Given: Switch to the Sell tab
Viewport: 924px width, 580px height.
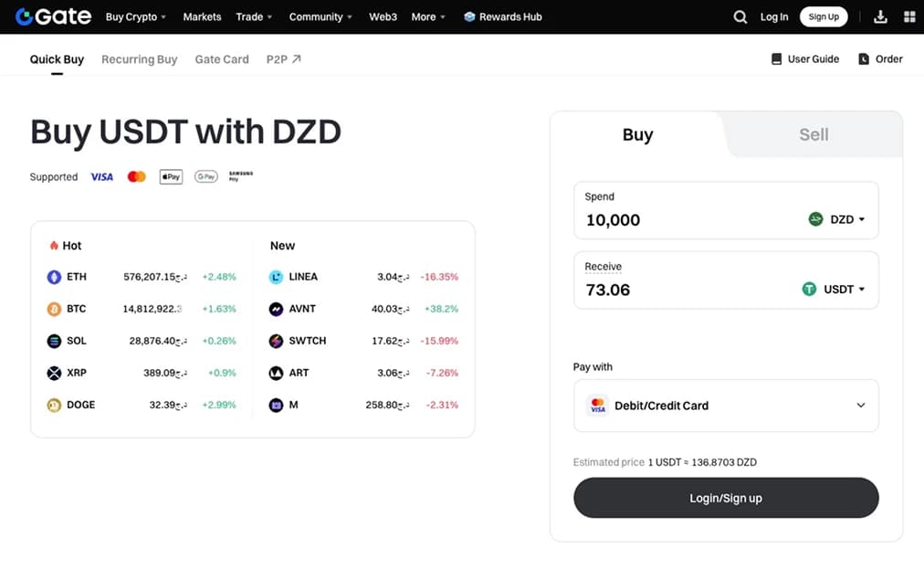Looking at the screenshot, I should [x=813, y=135].
